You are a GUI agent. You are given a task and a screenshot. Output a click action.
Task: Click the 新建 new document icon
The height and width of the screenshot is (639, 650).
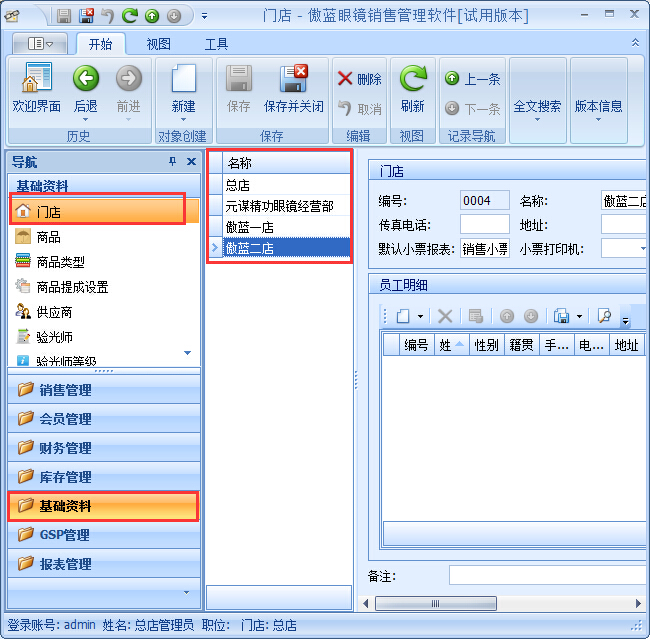[x=183, y=80]
